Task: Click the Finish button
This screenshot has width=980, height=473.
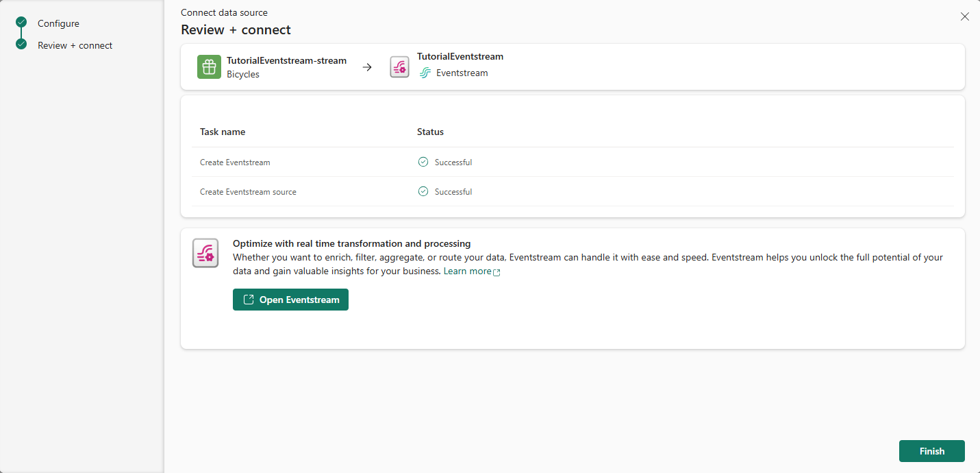Action: point(931,450)
